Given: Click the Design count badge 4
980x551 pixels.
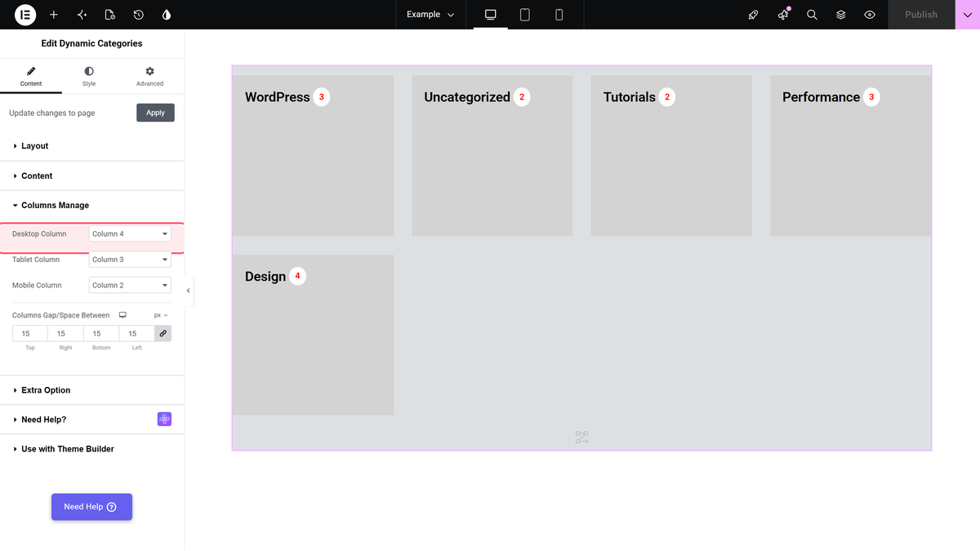Looking at the screenshot, I should point(297,276).
